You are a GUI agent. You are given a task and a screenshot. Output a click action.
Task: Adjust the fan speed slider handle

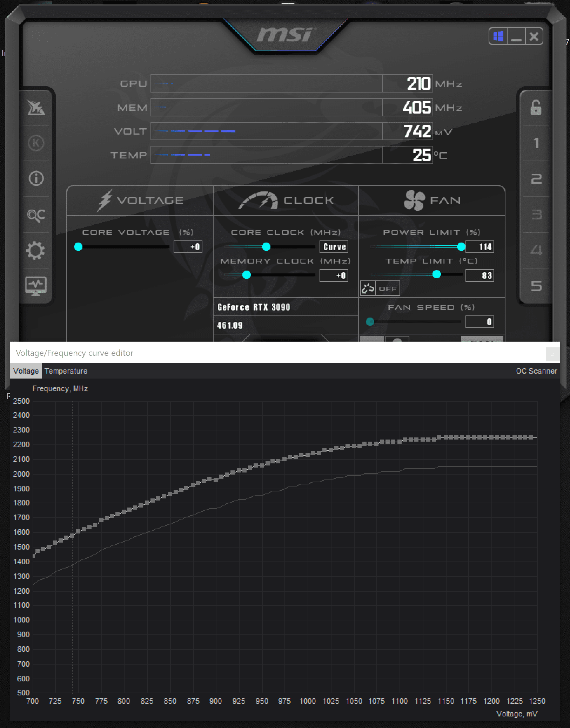370,321
